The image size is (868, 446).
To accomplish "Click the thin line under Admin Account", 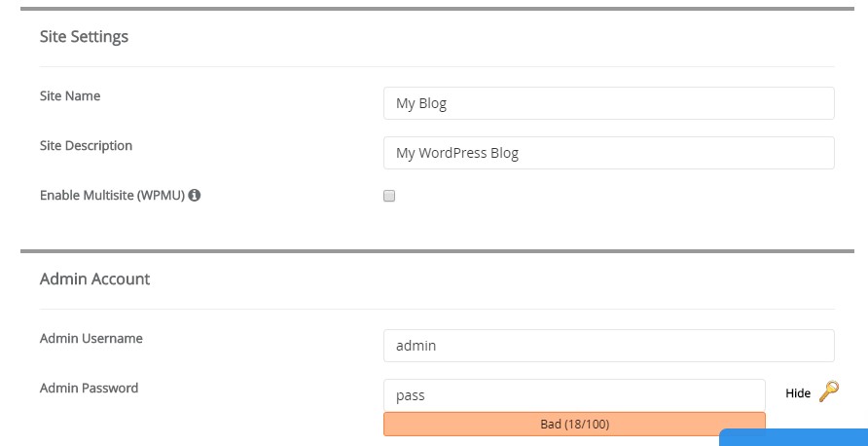I will click(437, 309).
